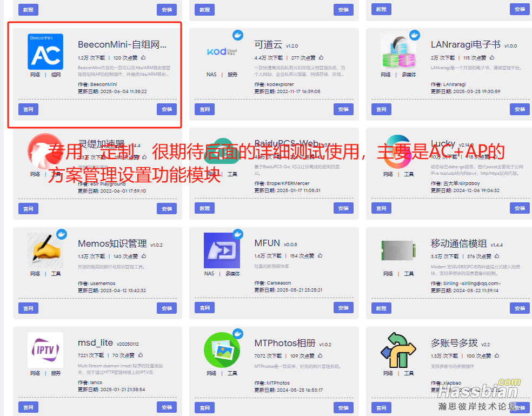This screenshot has width=532, height=416.
Task: Click the BeeconMini AC app icon
Action: [x=45, y=51]
